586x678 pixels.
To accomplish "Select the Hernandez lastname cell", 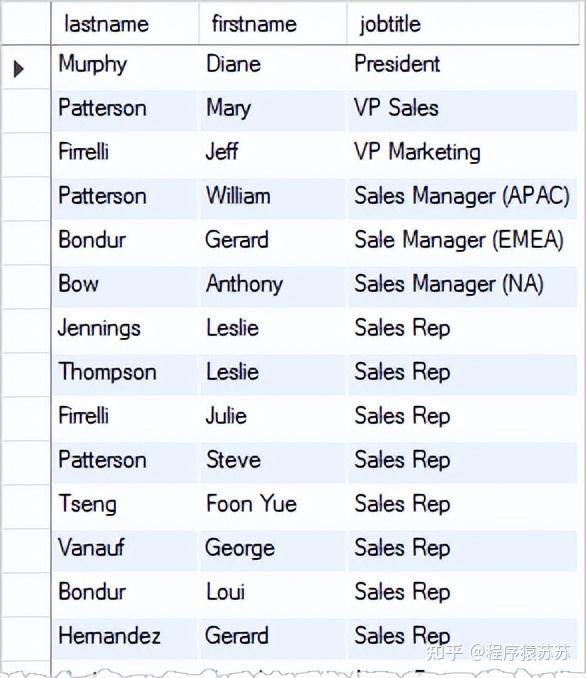I will (x=125, y=638).
